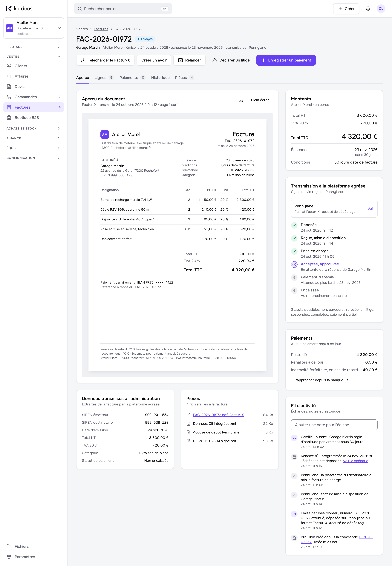The height and width of the screenshot is (566, 392).
Task: Click the Voir link for Pennylane
Action: coord(370,209)
